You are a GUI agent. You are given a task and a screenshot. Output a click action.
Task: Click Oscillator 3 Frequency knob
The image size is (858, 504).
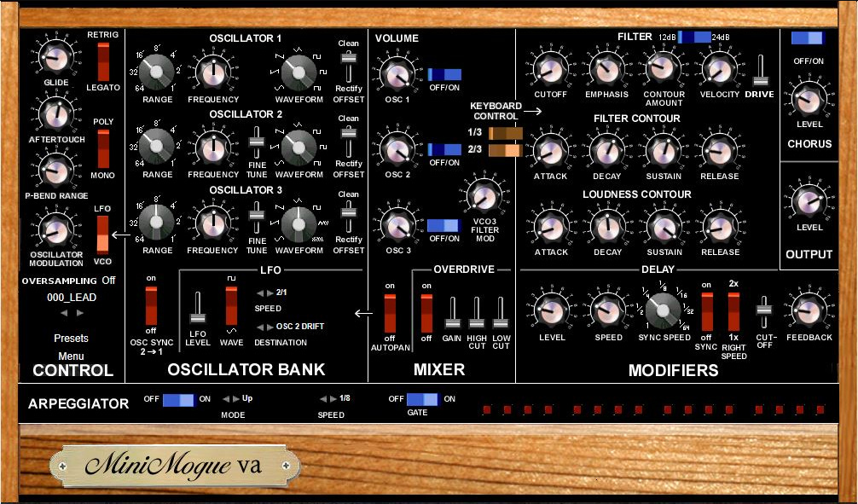tap(213, 223)
